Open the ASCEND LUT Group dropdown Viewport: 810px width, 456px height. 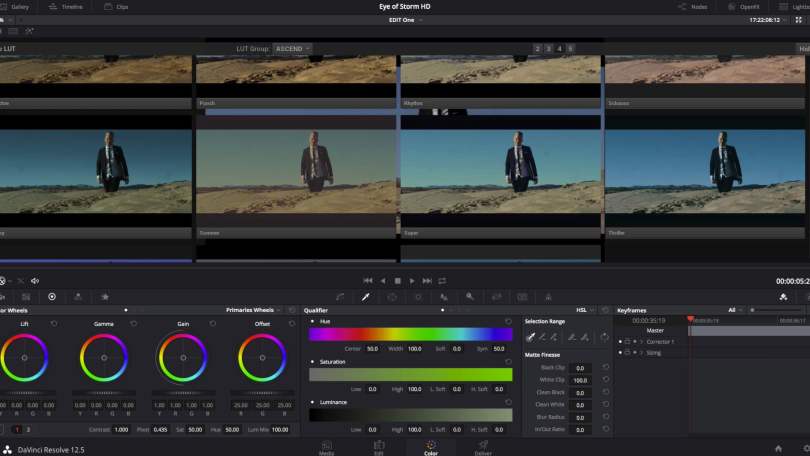coord(292,49)
